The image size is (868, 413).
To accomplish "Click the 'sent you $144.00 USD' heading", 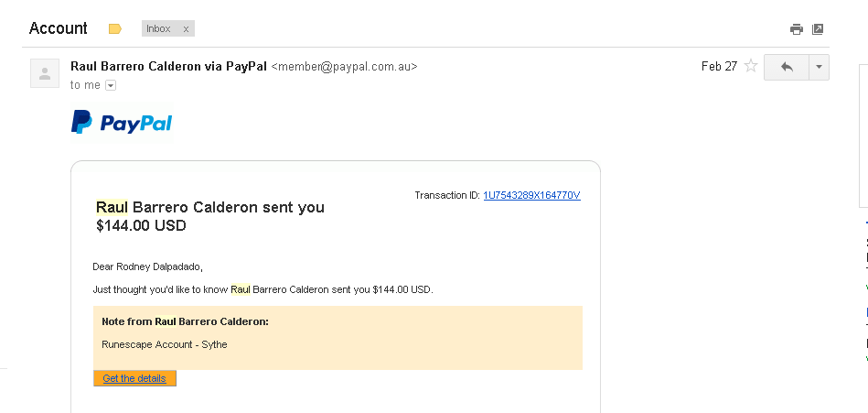I will pos(210,216).
